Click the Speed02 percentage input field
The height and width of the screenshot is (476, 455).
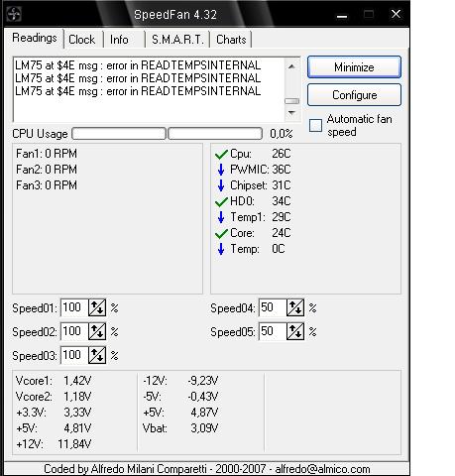click(x=74, y=331)
